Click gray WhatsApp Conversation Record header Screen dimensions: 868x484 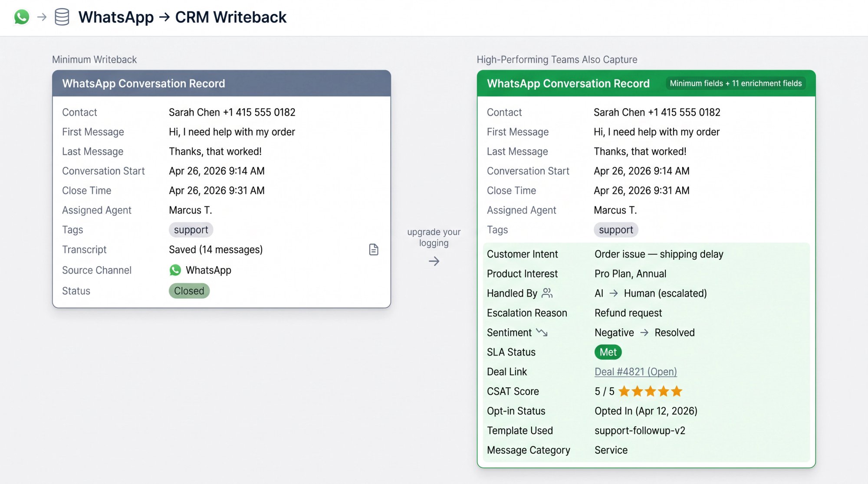(221, 83)
